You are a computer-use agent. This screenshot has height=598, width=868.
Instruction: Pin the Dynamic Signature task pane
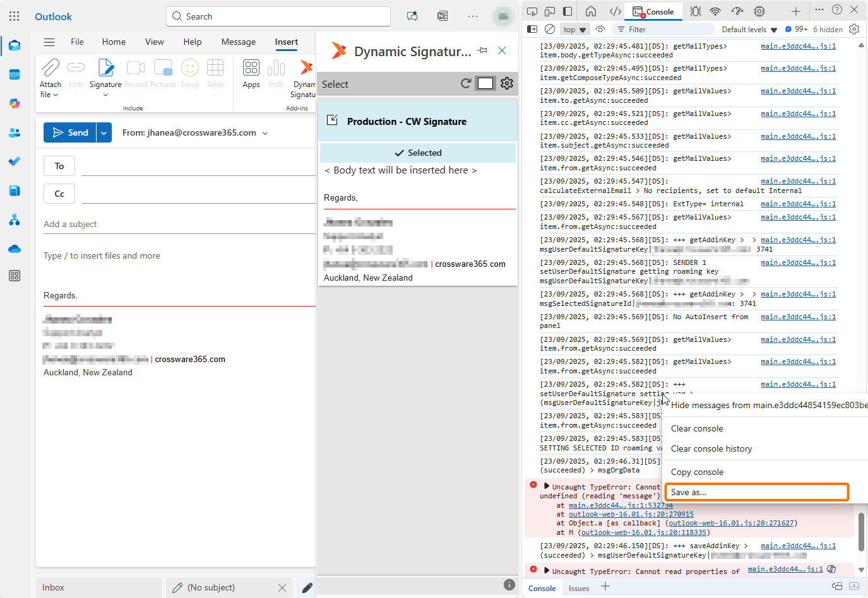[482, 50]
